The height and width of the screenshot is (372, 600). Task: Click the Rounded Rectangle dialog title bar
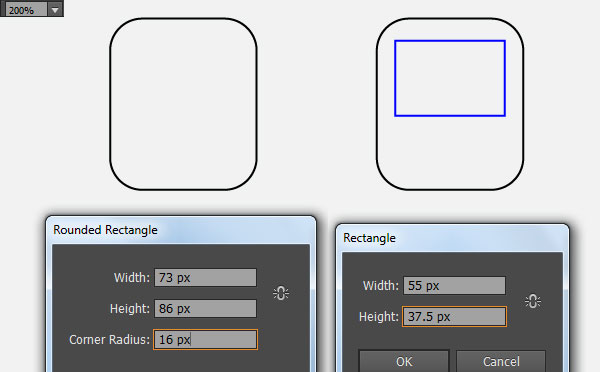click(x=181, y=230)
